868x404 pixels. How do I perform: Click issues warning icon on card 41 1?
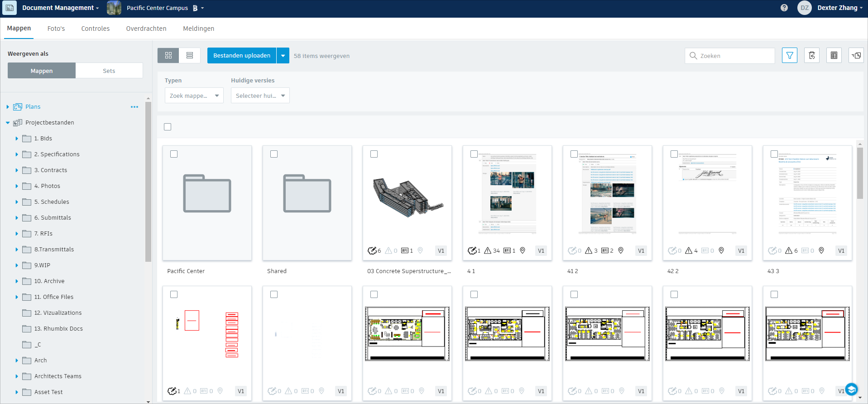coord(488,250)
